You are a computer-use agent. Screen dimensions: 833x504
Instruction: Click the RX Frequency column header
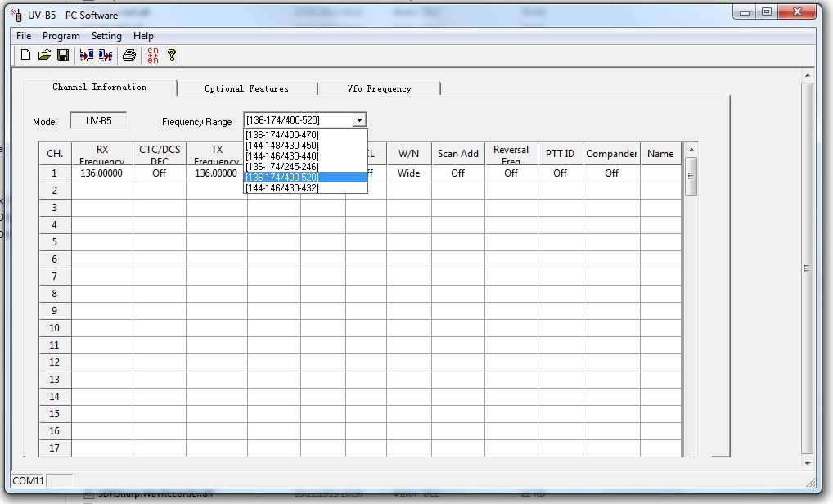click(x=102, y=154)
